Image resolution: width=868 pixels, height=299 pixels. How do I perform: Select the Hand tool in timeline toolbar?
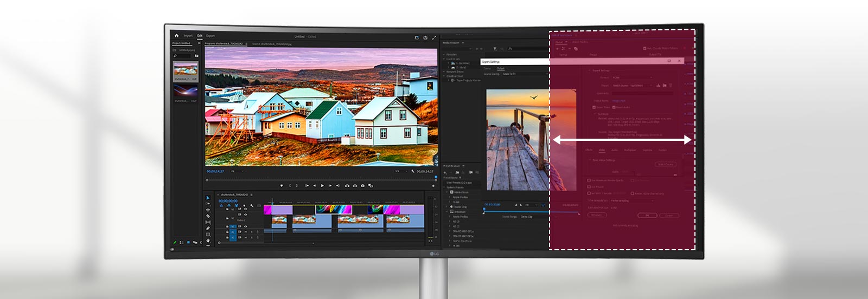pos(208,240)
